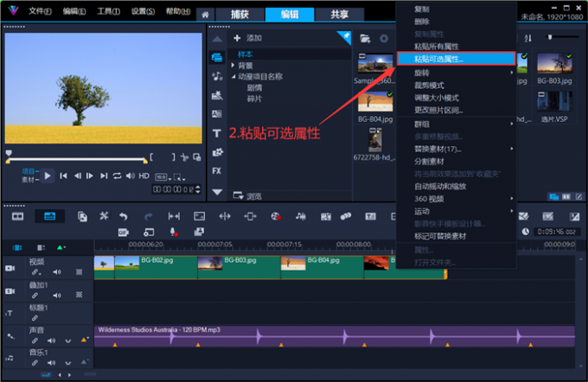This screenshot has width=588, height=382.
Task: Open the 群组 submenu
Action: 456,124
